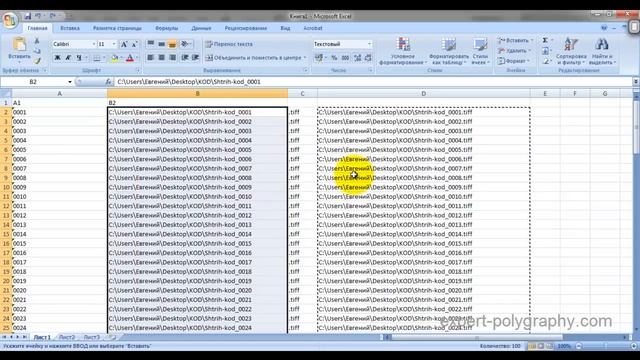The height and width of the screenshot is (360, 640).
Task: Increase the cell indent
Action: point(196,58)
